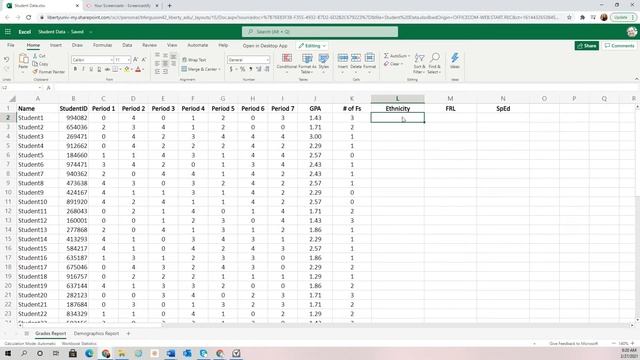Open the font size dropdown
This screenshot has width=640, height=360.
point(129,60)
